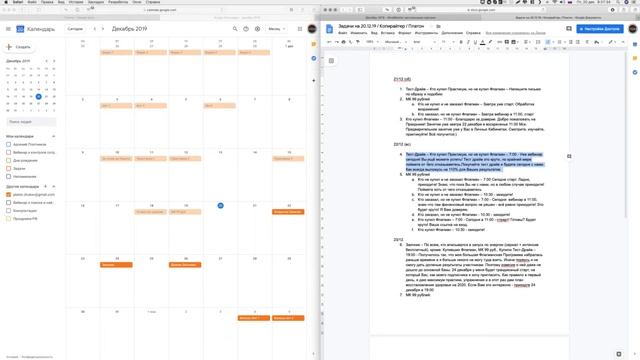Open Google Keep icon in Calendar side panel
This screenshot has width=640, height=360.
[313, 44]
